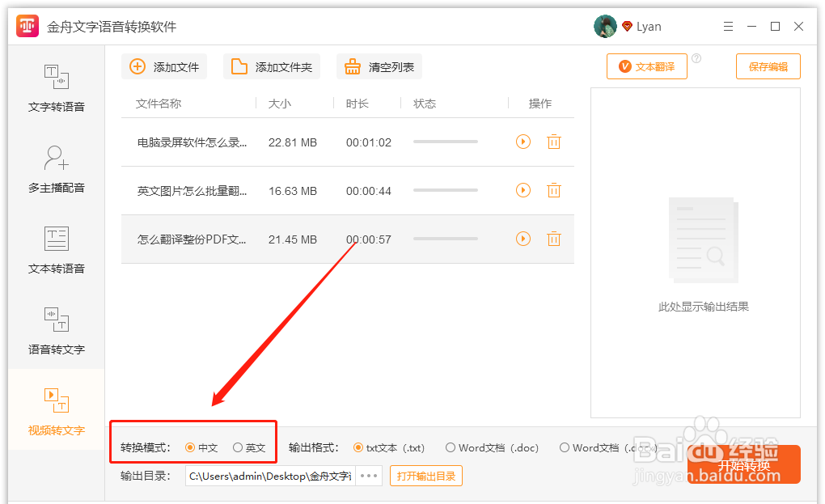Choose txt文本 (.txt) output format

coord(358,447)
